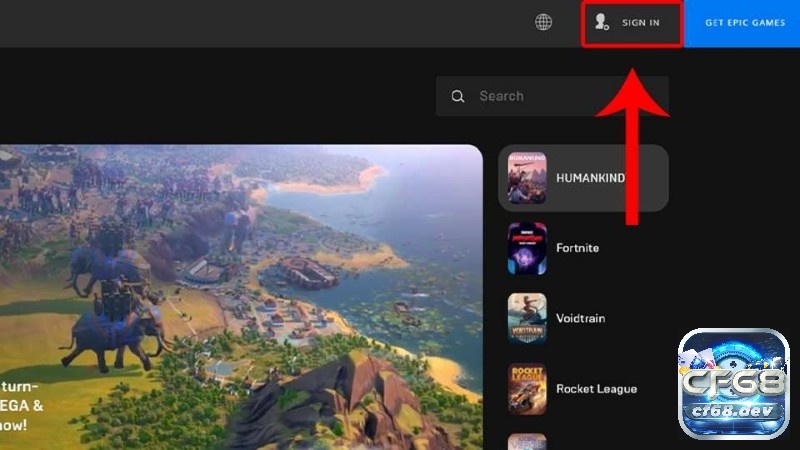Click the Sign In button

[x=632, y=23]
